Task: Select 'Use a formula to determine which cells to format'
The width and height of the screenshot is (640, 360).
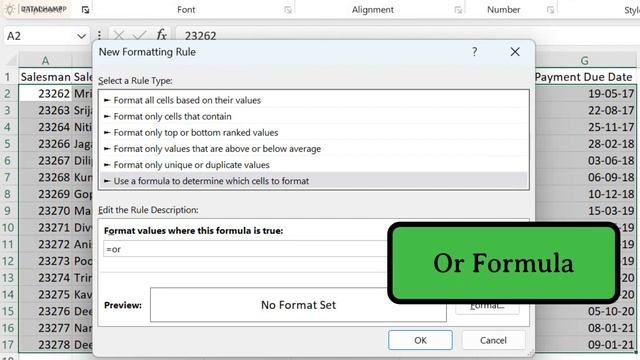Action: [313, 181]
